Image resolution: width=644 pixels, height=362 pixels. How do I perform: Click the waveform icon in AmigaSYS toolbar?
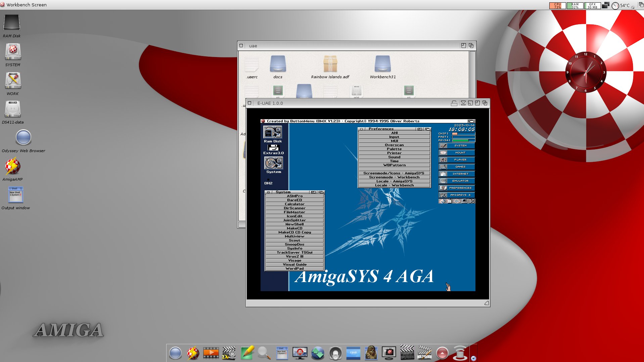(x=457, y=201)
